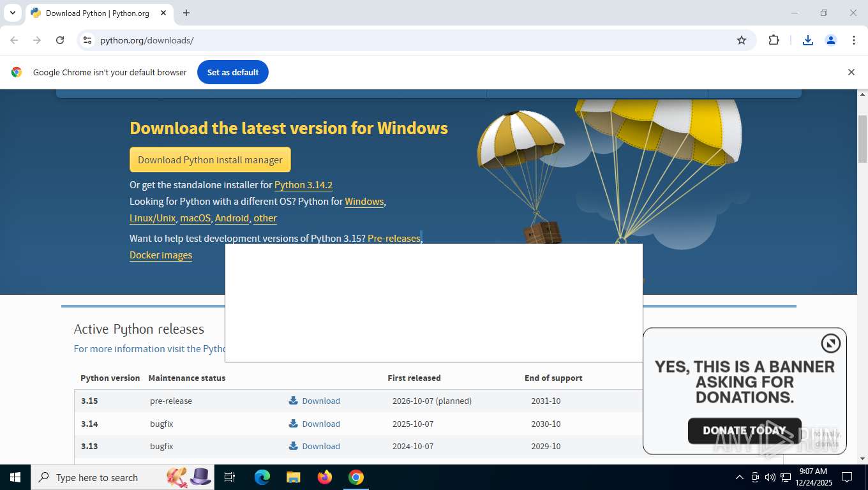Switch to Chrome taskbar icon
868x490 pixels.
tap(356, 477)
